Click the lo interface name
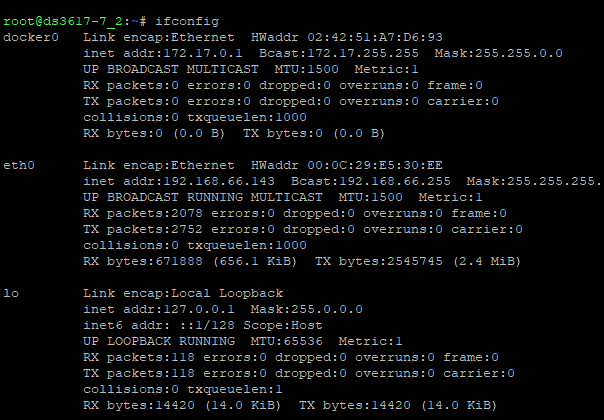Screen dimensions: 604x420 (11, 293)
